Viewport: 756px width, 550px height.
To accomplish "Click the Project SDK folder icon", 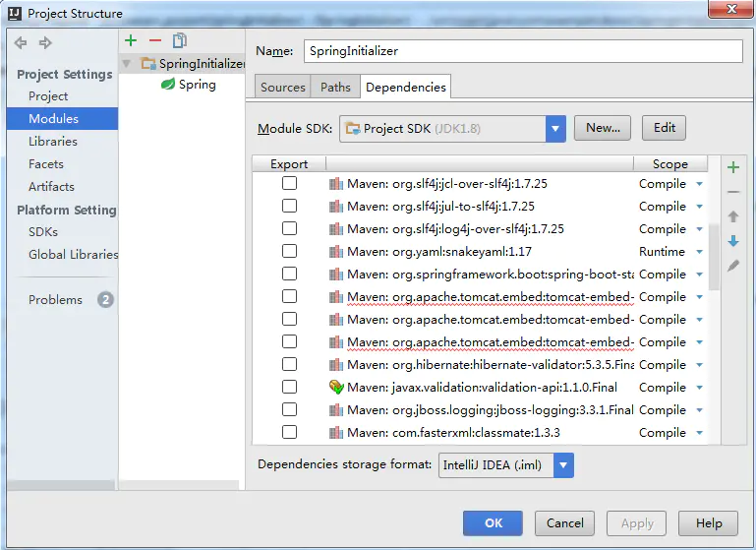I will [353, 129].
